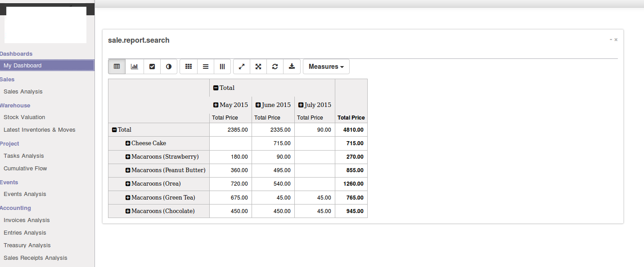Screen dimensions: 644x267
Task: Toggle the checked-box toolbar button
Action: coord(152,67)
